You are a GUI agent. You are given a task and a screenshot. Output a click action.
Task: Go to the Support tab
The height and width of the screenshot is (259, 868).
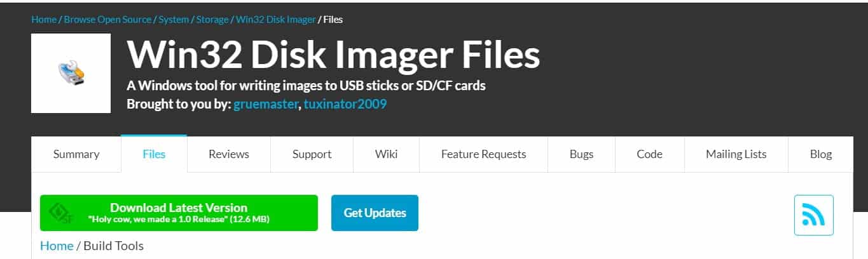pyautogui.click(x=312, y=154)
